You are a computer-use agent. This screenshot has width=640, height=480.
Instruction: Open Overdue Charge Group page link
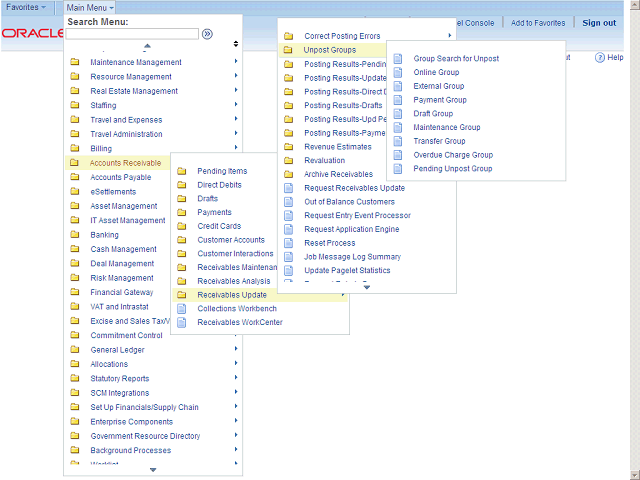[453, 155]
